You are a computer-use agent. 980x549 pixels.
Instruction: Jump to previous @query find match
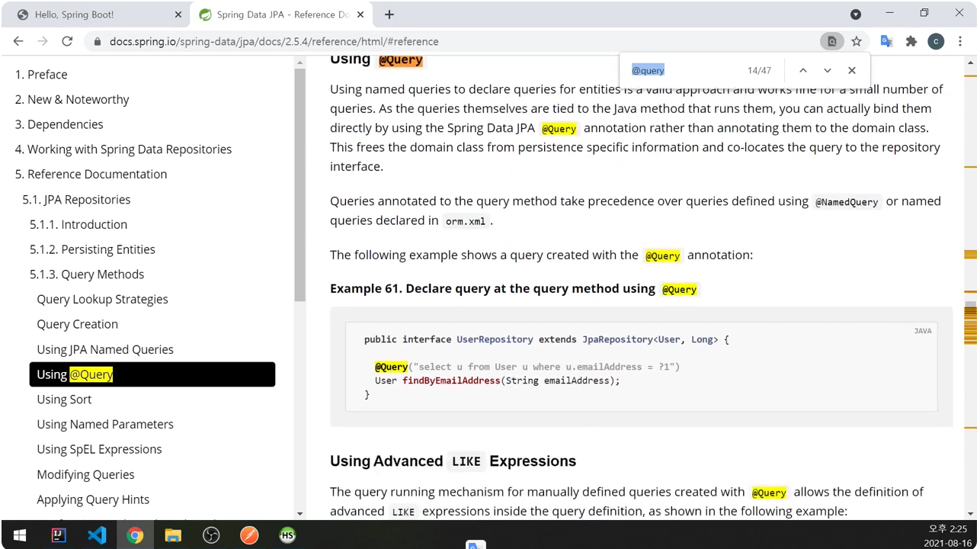coord(802,70)
